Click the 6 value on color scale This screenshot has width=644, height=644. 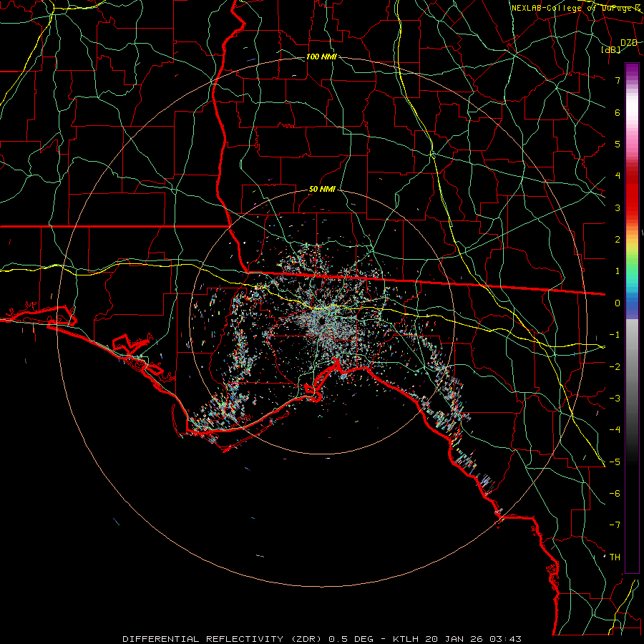[618, 112]
